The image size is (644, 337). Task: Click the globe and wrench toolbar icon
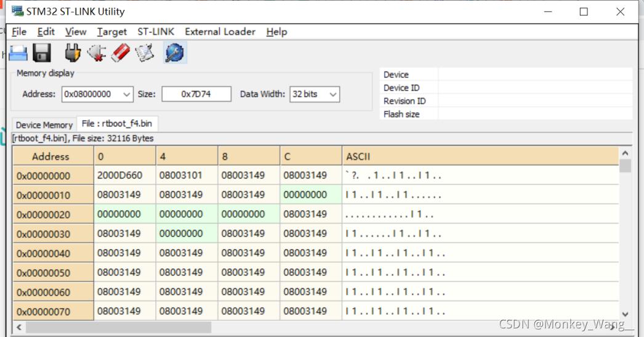(175, 52)
